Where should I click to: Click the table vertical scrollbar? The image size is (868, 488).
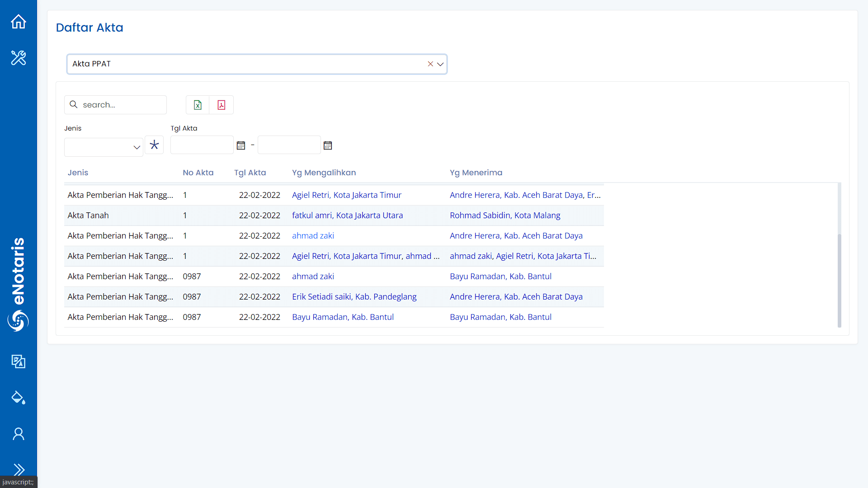pos(839,281)
